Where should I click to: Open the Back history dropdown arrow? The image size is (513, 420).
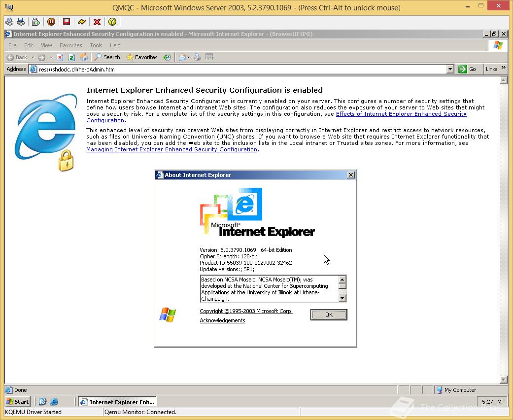pyautogui.click(x=33, y=57)
